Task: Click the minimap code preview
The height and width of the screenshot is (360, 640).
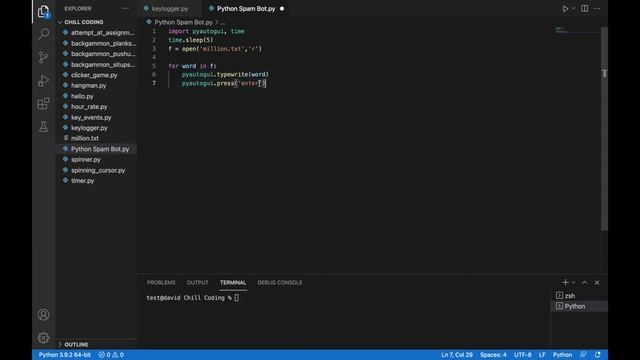Action: [x=561, y=30]
